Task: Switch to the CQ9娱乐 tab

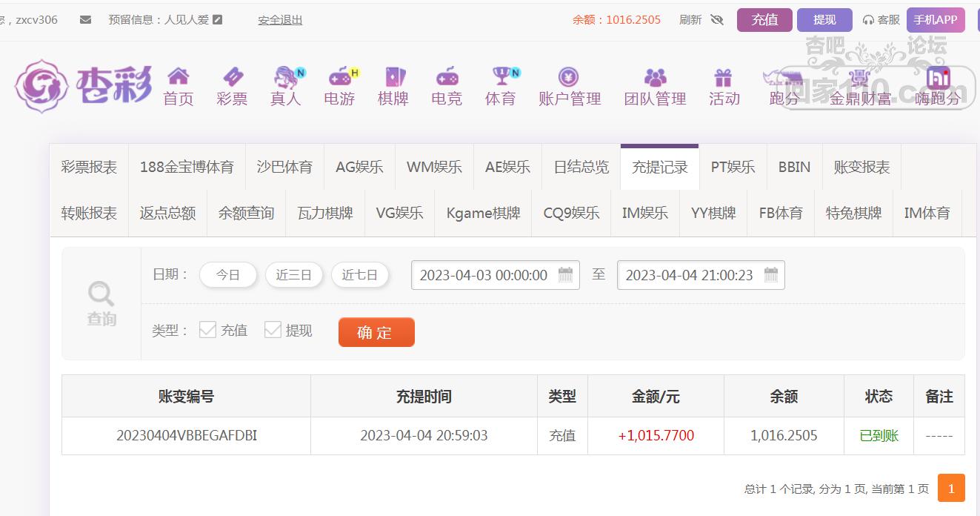Action: [571, 214]
